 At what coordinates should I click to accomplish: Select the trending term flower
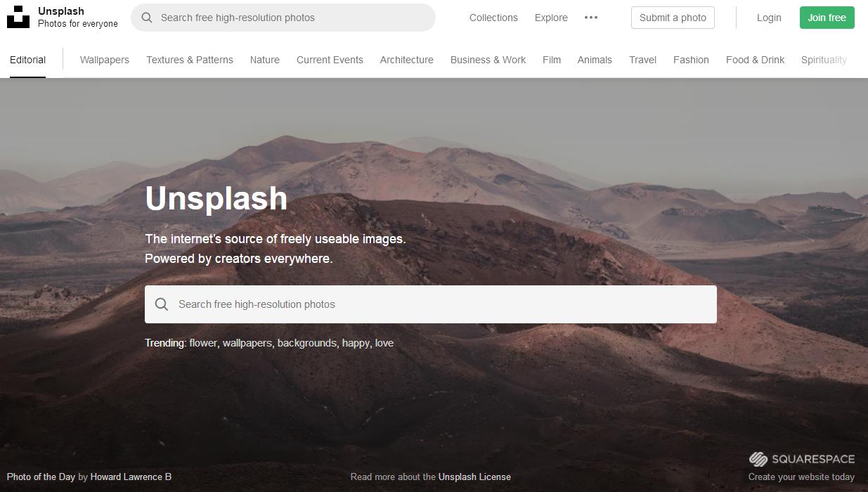click(203, 343)
